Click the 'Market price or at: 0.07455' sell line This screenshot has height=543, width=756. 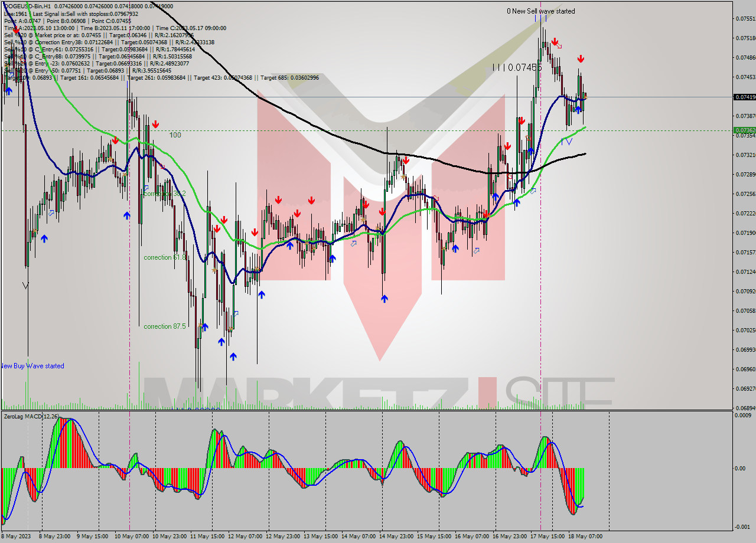(99, 35)
